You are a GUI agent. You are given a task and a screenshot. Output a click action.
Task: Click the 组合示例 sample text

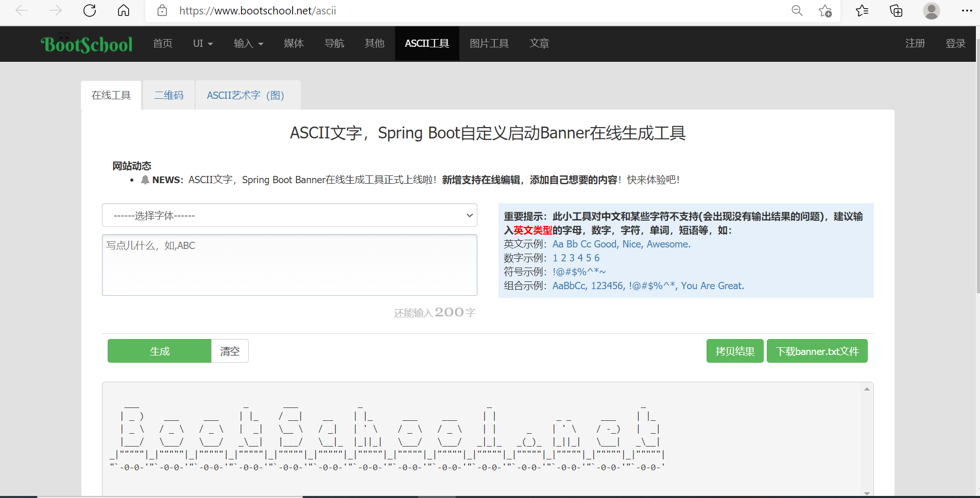(648, 286)
